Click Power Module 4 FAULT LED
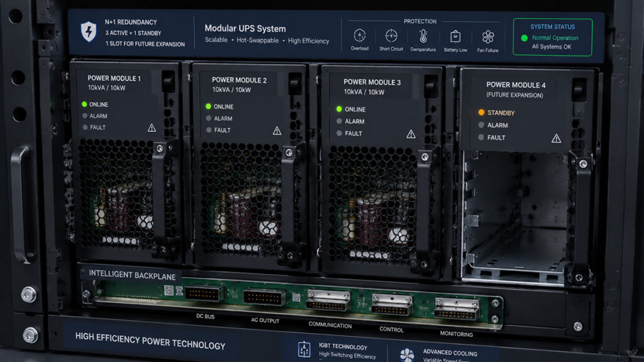This screenshot has width=644, height=362. [481, 137]
